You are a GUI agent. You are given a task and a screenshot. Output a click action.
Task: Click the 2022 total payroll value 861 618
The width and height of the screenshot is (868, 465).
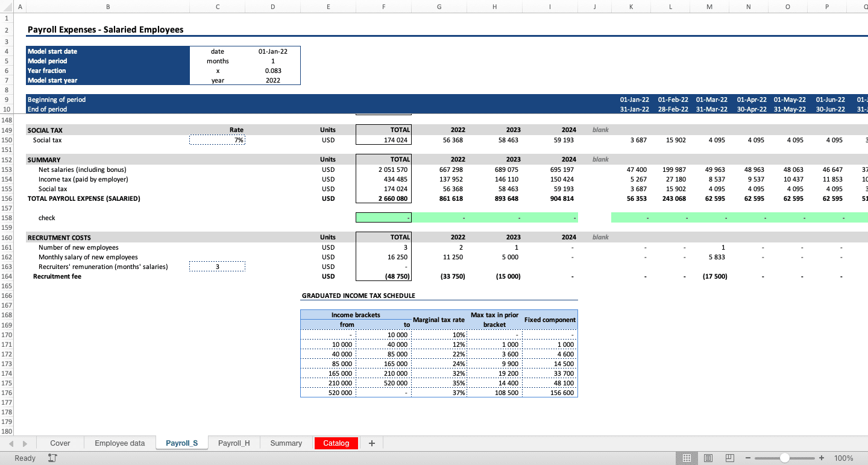tap(439, 198)
